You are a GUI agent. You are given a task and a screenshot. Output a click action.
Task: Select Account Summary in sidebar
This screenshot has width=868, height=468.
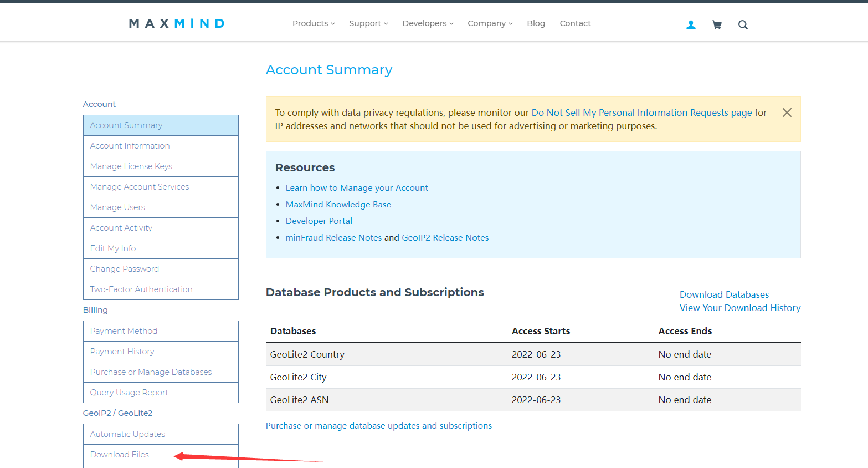click(x=161, y=125)
